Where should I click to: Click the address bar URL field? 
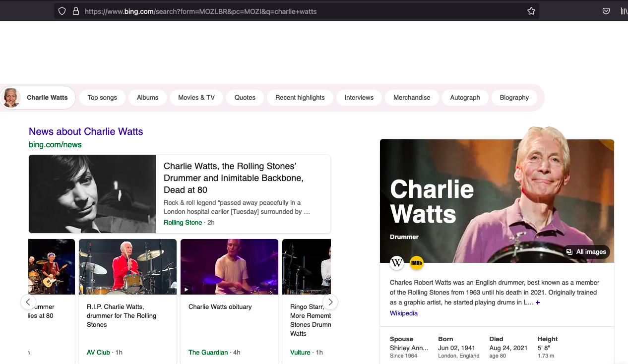point(297,11)
